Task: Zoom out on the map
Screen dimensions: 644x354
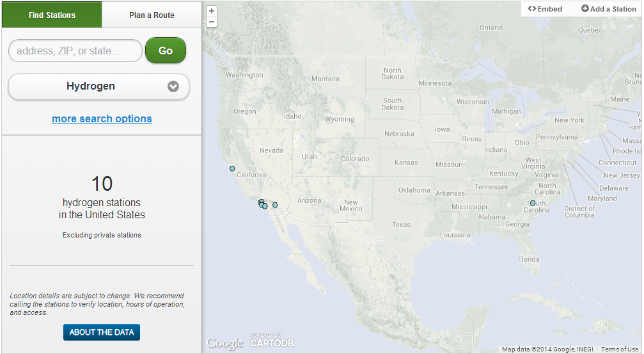Action: coord(212,22)
